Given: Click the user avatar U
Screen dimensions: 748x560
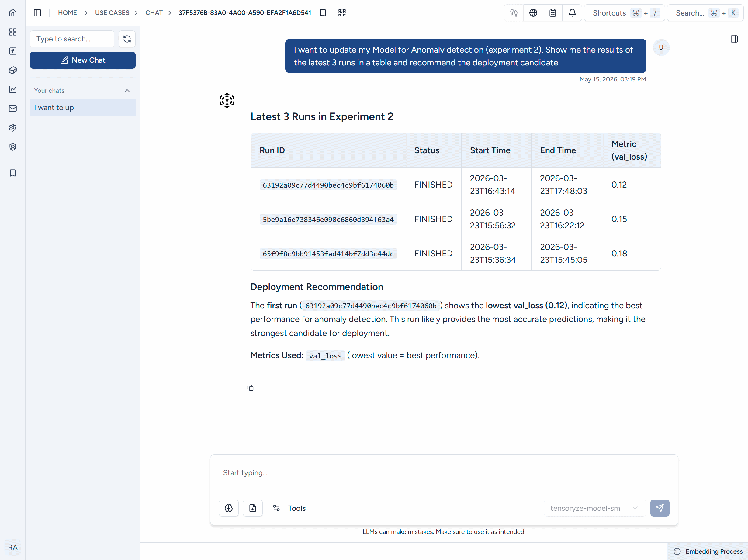Looking at the screenshot, I should (661, 47).
